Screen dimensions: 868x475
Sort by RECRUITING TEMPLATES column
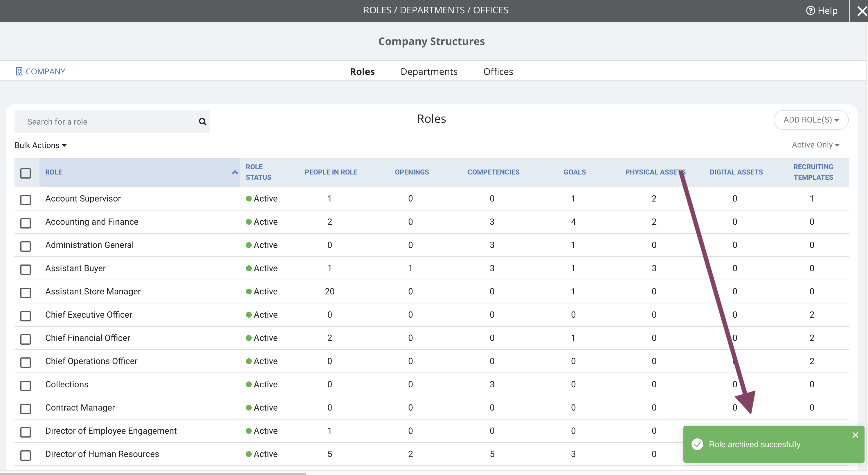click(x=813, y=172)
